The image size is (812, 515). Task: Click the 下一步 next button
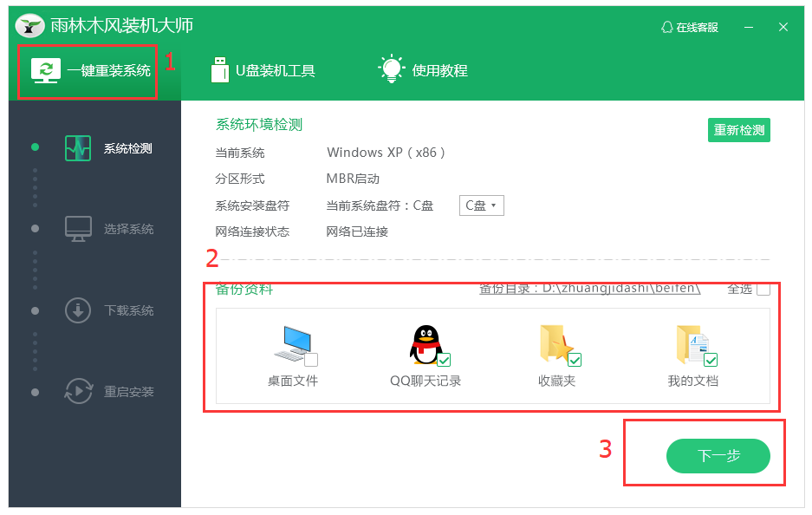[x=717, y=454]
